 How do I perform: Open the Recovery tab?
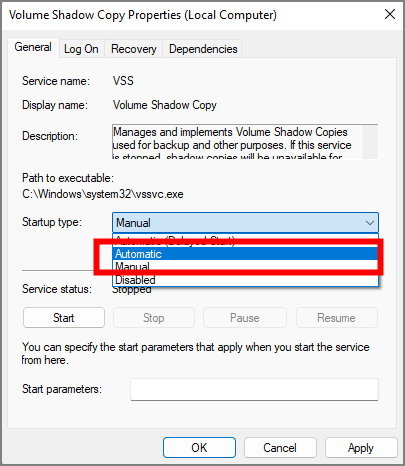click(x=133, y=49)
